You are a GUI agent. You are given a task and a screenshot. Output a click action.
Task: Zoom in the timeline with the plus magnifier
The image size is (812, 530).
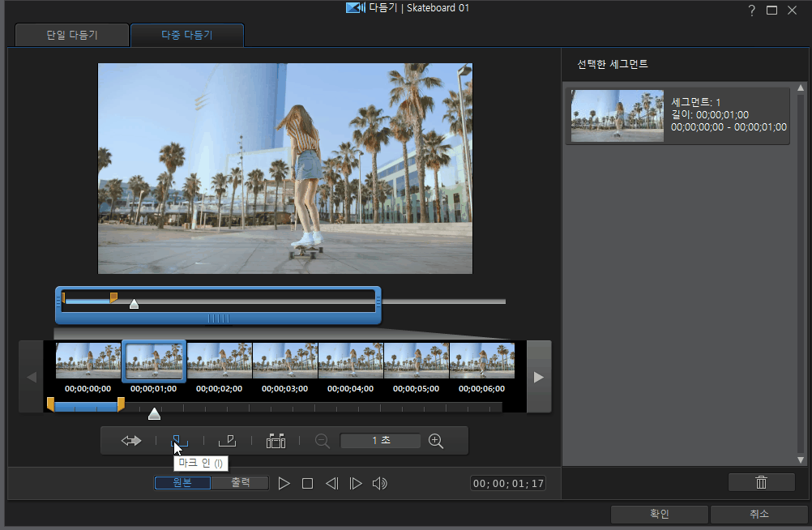(436, 441)
